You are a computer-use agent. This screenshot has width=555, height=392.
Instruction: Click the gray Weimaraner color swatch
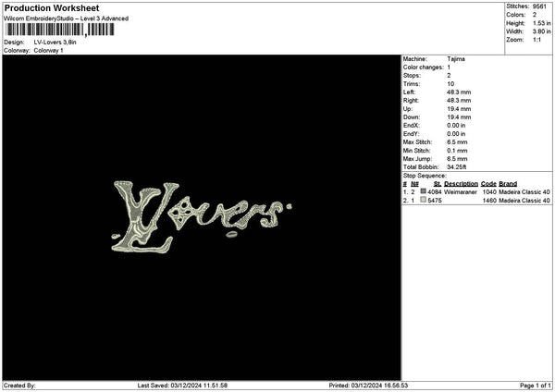pos(423,191)
